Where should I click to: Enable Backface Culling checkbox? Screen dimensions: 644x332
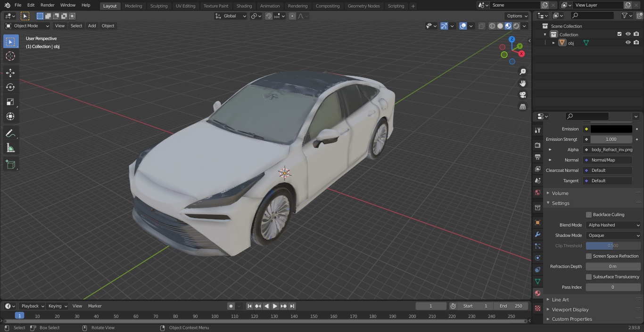tap(589, 215)
